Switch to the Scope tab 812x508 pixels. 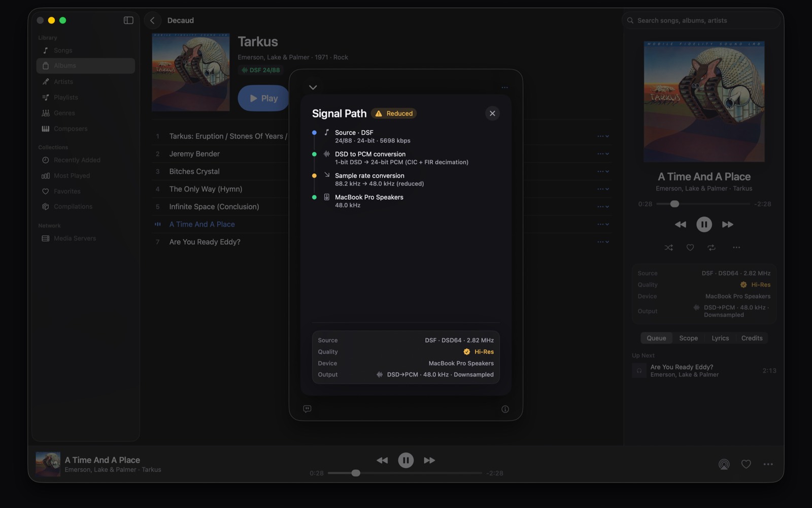tap(688, 338)
